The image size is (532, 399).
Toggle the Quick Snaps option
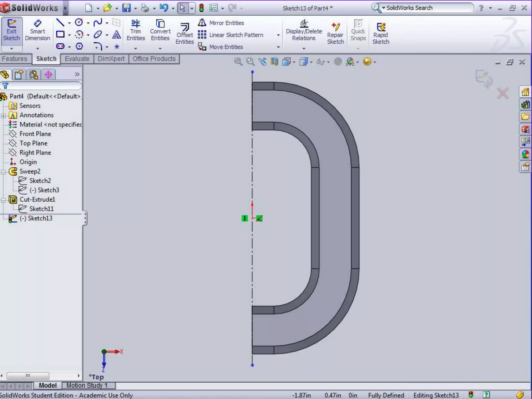358,31
